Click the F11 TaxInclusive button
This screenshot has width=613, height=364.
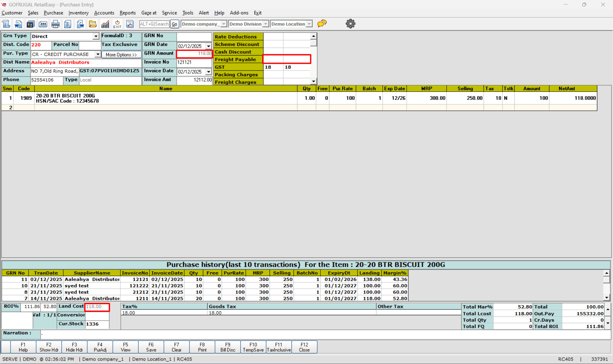coord(279,347)
